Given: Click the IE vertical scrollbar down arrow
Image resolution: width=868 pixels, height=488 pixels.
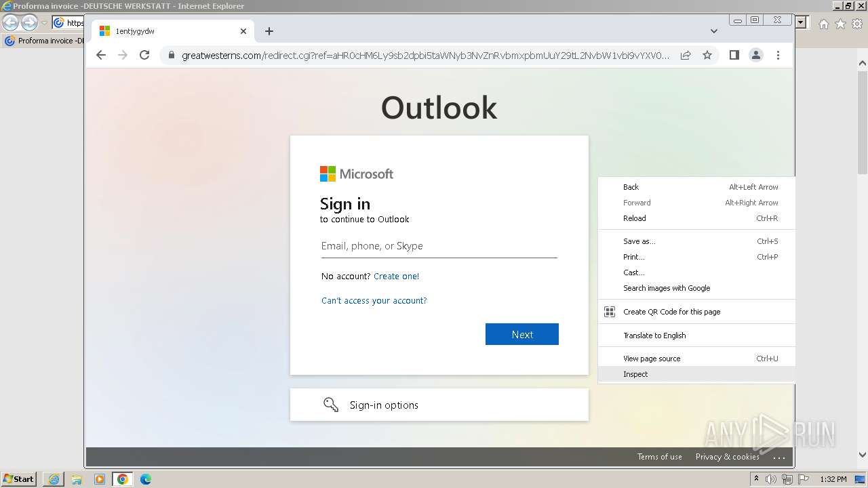Looking at the screenshot, I should [863, 455].
